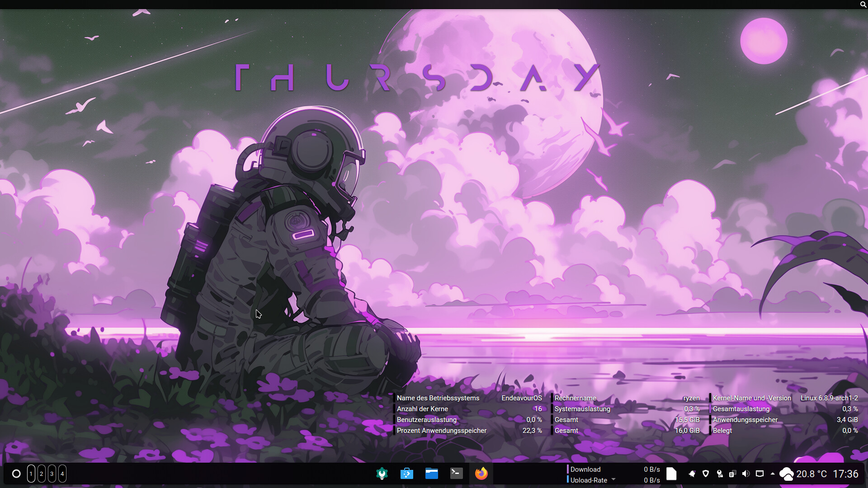Launch the Discover software store
The image size is (868, 488).
407,474
